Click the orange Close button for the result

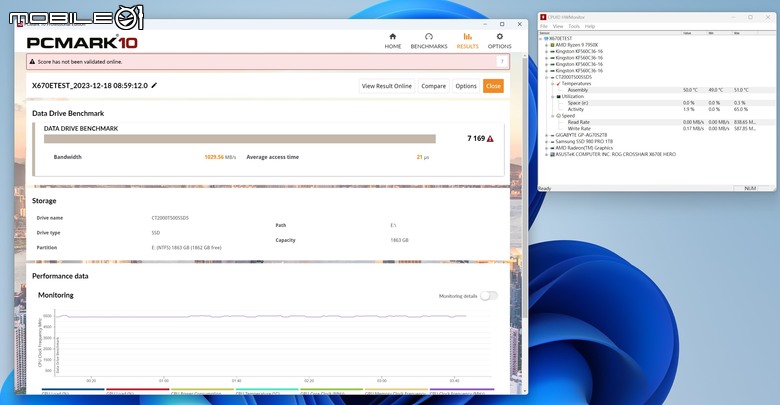493,86
